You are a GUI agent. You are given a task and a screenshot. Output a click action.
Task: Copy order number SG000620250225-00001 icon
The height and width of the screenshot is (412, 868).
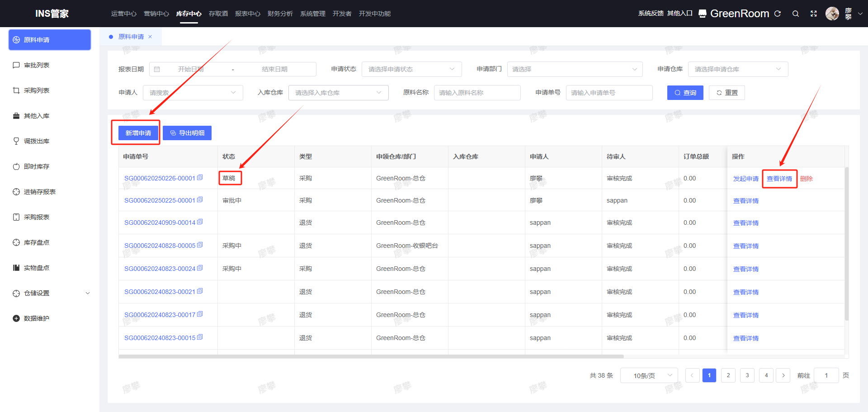coord(200,200)
